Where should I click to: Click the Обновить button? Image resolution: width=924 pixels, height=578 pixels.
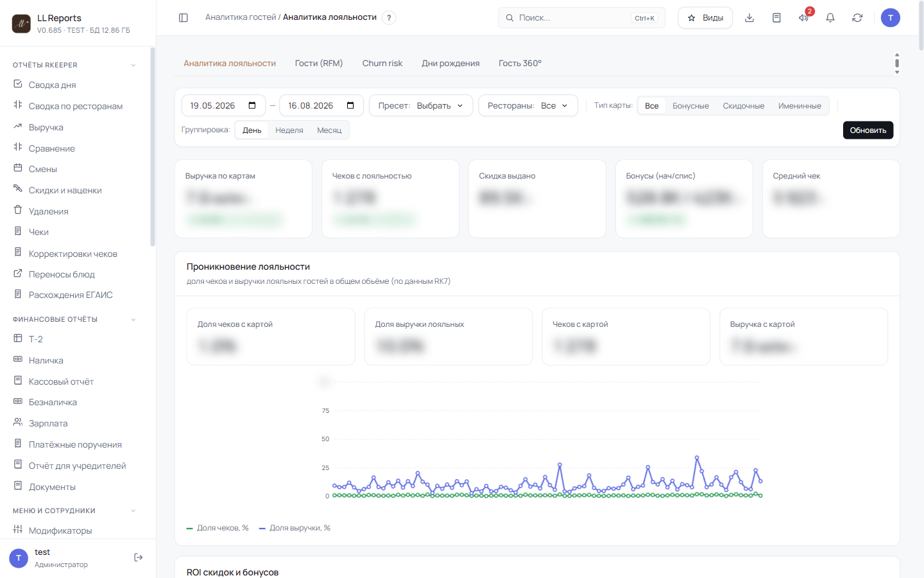[x=868, y=130]
